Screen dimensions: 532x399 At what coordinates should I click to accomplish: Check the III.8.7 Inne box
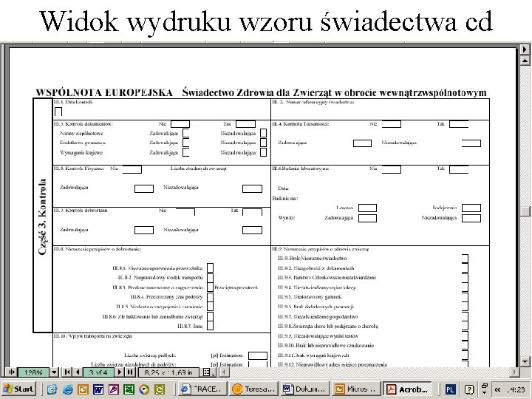click(x=210, y=326)
